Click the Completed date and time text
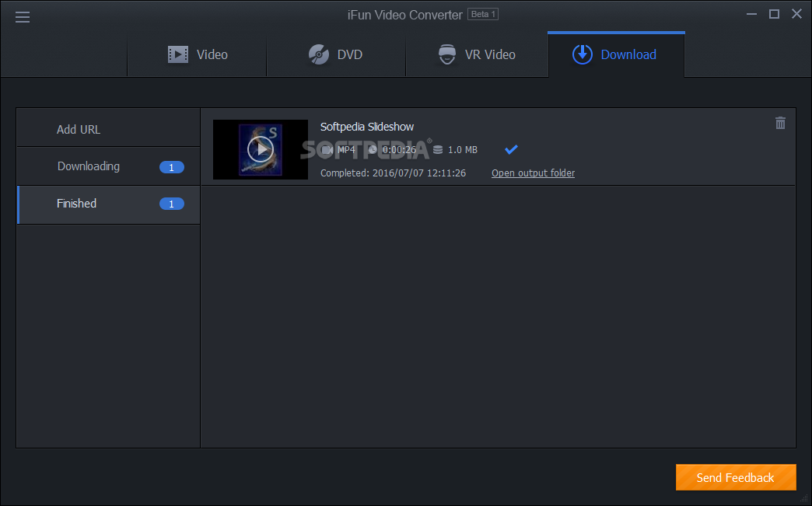Image resolution: width=812 pixels, height=506 pixels. pos(393,173)
